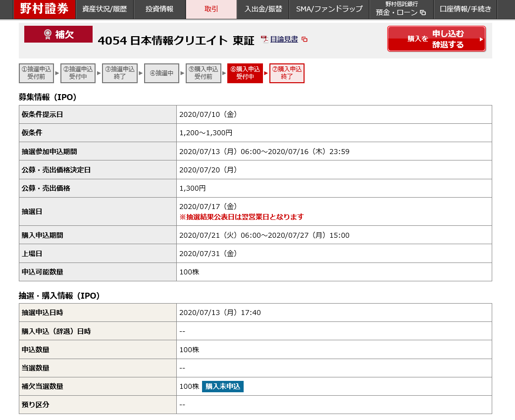Open 口座情報/手続き menu
This screenshot has height=420, width=515.
pos(465,9)
